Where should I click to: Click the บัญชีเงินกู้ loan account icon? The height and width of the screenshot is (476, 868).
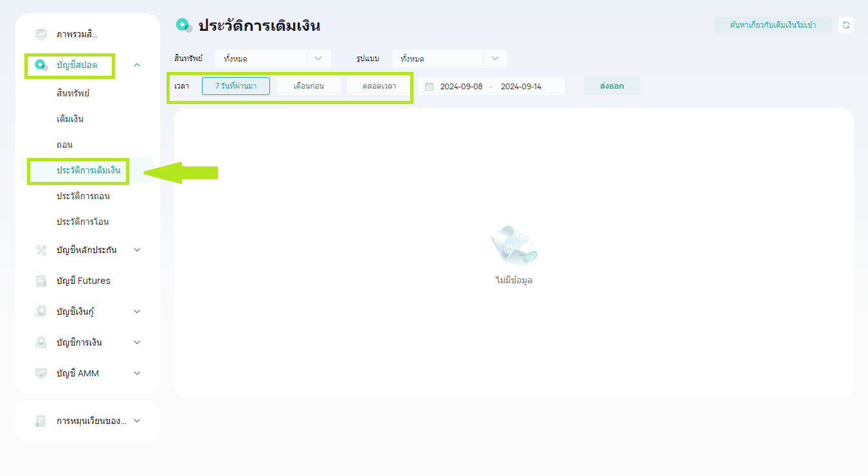pyautogui.click(x=41, y=312)
